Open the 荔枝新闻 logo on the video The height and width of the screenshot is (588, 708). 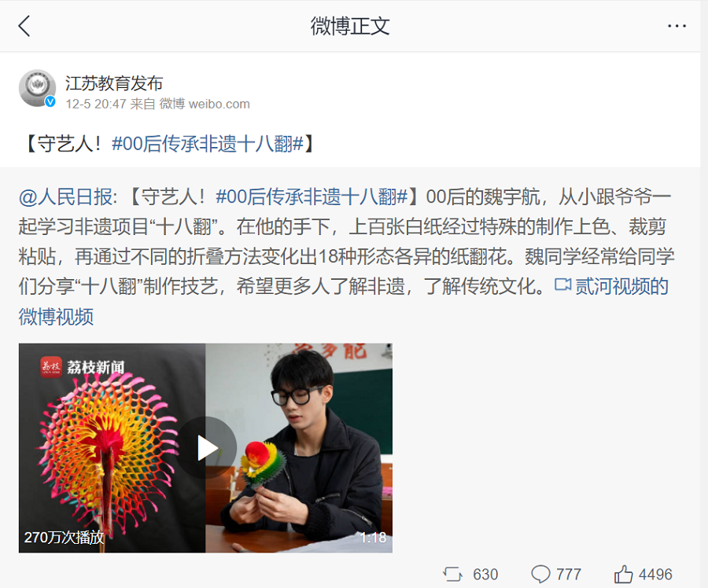coord(82,367)
